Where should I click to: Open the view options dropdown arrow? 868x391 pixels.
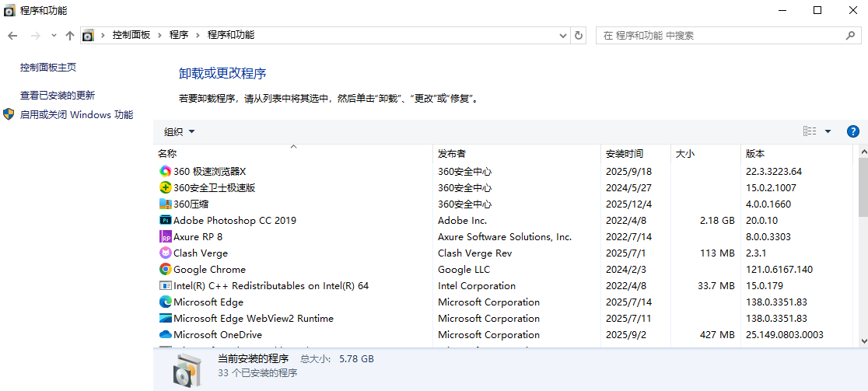(x=828, y=131)
